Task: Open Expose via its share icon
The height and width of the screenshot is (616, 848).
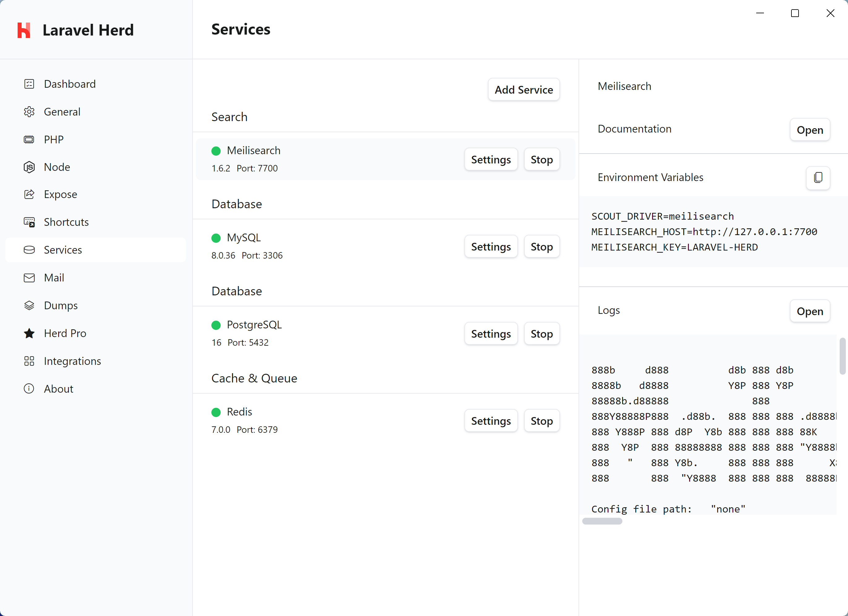Action: pyautogui.click(x=29, y=194)
